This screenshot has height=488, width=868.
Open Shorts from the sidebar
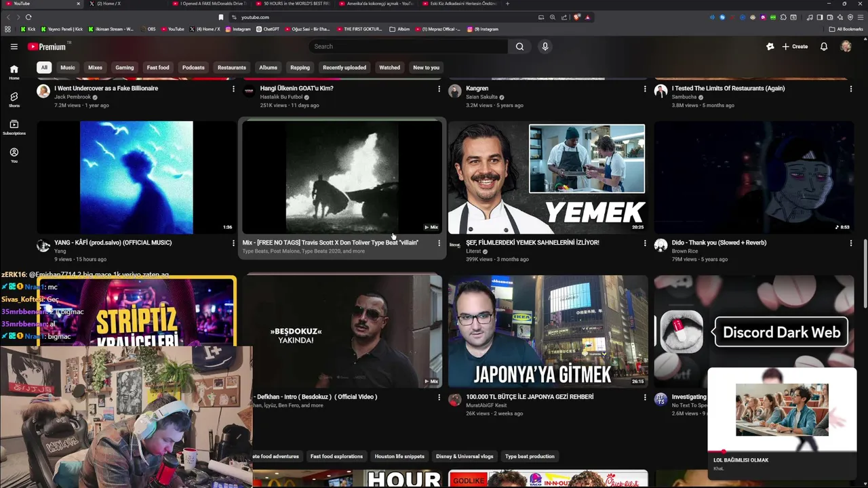tap(14, 100)
